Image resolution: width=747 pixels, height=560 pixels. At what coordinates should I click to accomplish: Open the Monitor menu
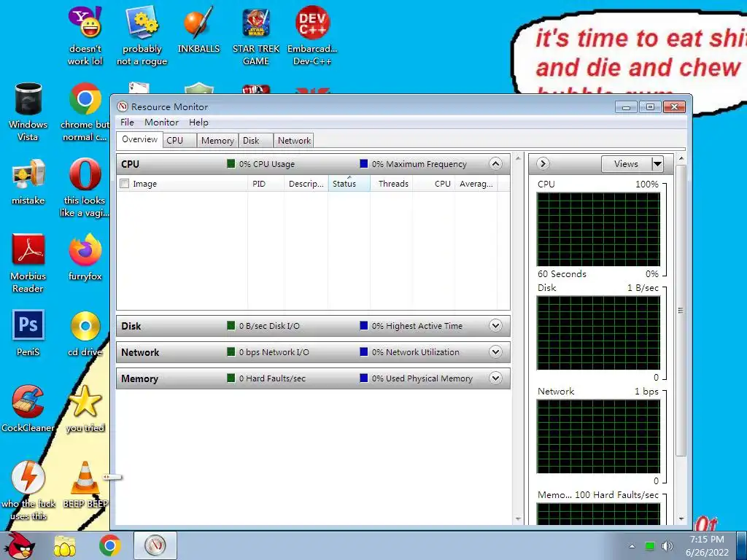pos(161,122)
